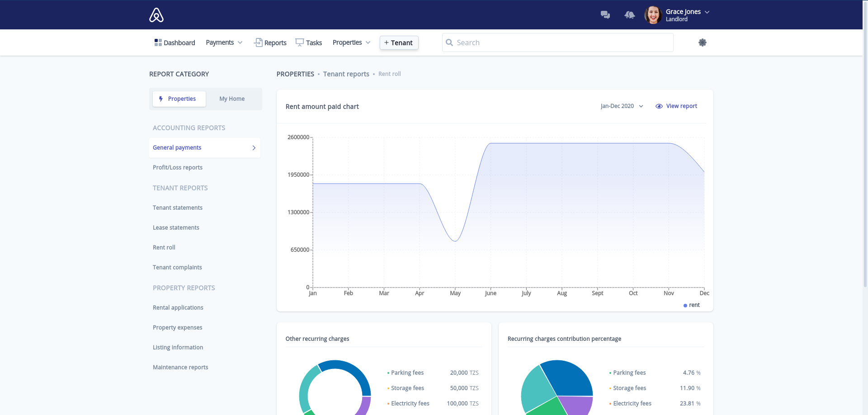The width and height of the screenshot is (868, 415).
Task: Click the Dashboard grid icon
Action: point(158,42)
